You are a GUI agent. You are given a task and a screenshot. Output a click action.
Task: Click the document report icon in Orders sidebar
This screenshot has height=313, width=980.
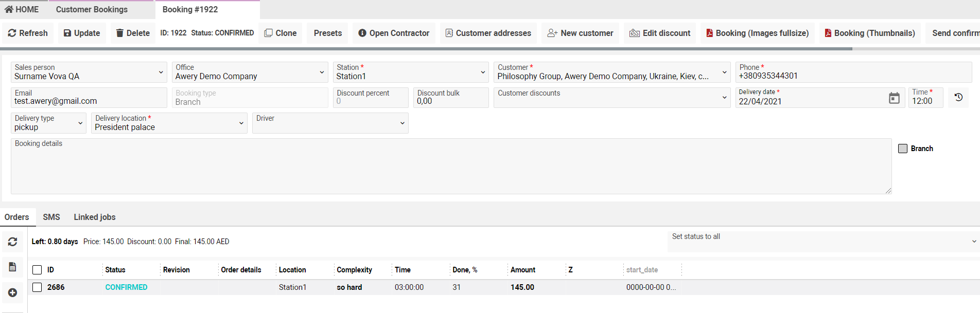pyautogui.click(x=13, y=267)
